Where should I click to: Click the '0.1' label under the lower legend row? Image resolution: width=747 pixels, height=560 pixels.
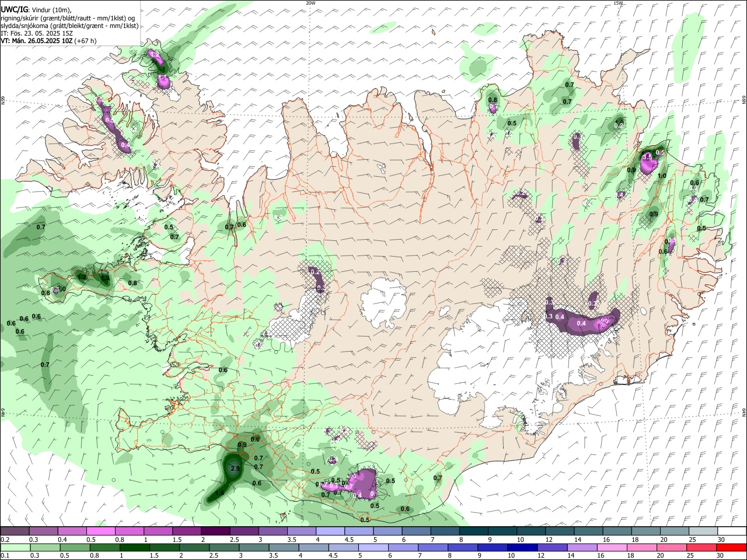[4, 556]
